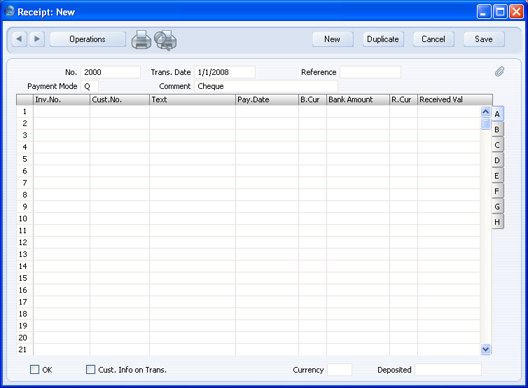528x388 pixels.
Task: Click the Received Val column header
Action: (x=455, y=100)
